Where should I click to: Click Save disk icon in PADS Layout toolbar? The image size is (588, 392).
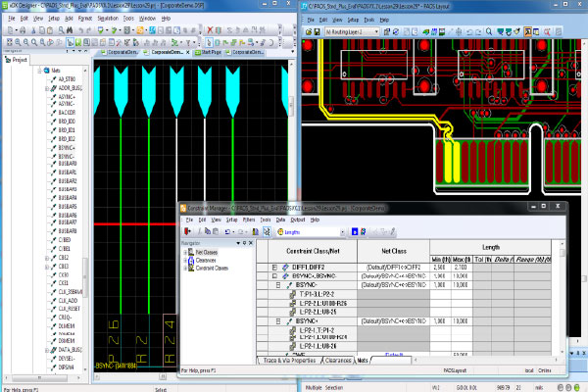(317, 32)
